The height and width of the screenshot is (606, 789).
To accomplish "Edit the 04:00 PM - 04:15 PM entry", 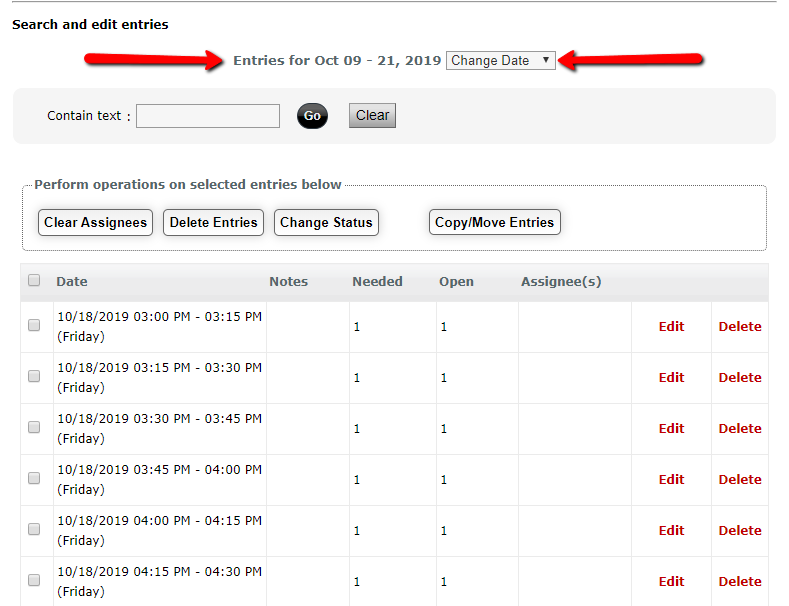I will pyautogui.click(x=671, y=531).
